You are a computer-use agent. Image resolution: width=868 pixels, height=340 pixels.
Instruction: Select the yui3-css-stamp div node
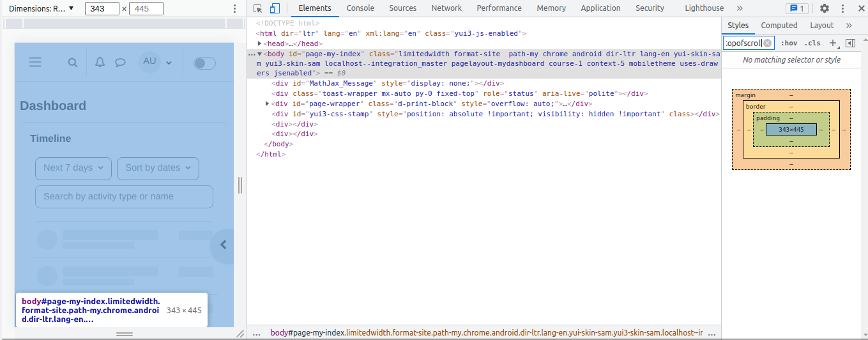pyautogui.click(x=495, y=114)
